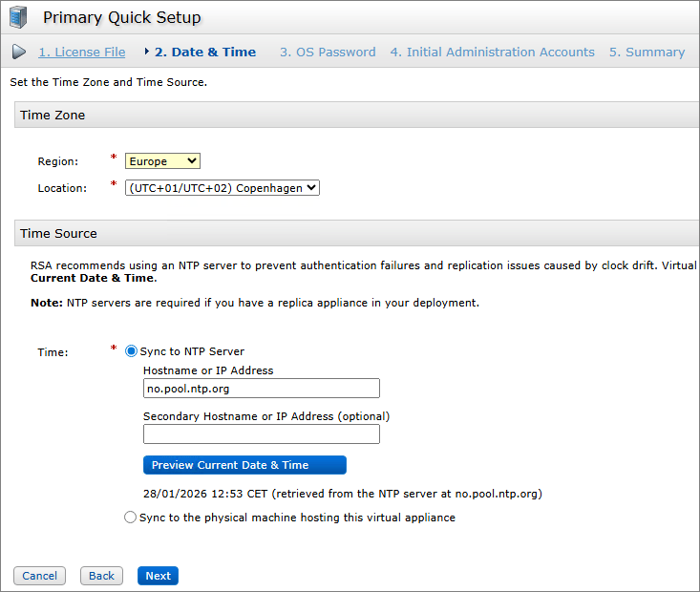Go to step 1. License File
The height and width of the screenshot is (592, 700).
point(82,53)
